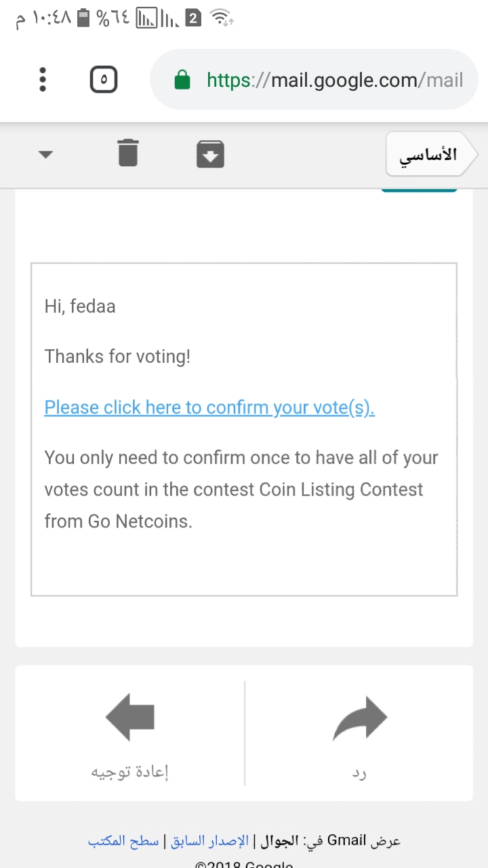Delete this email with the trash icon
Screen dimensions: 488x868
(x=127, y=153)
